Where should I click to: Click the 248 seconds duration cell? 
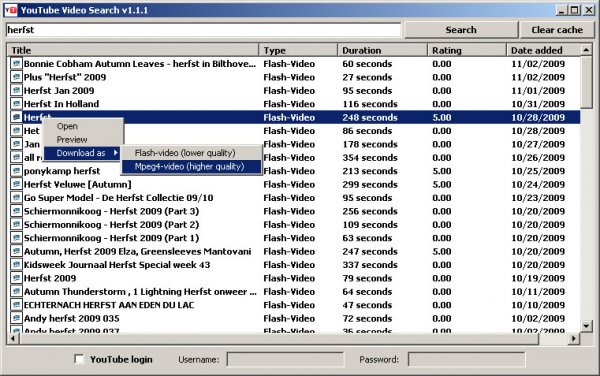(x=370, y=117)
